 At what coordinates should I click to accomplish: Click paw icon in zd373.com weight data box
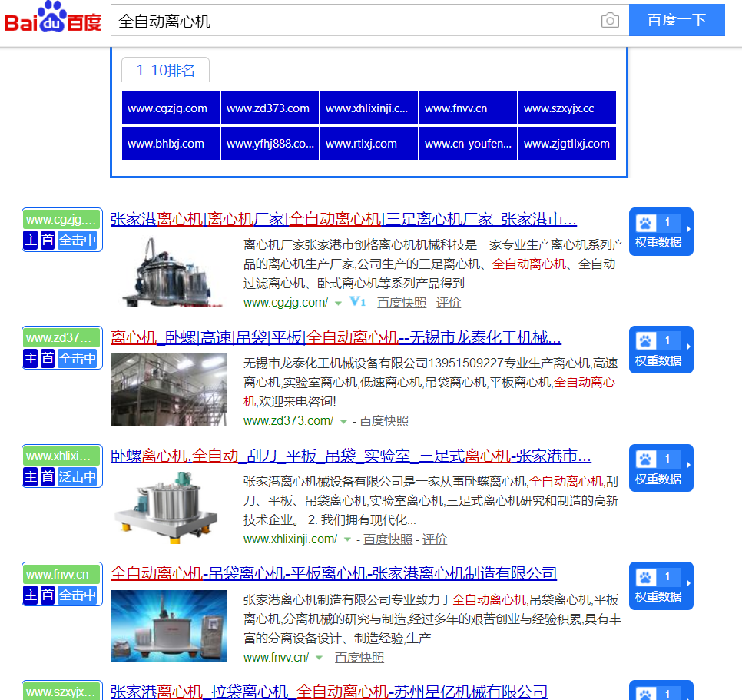tap(645, 340)
